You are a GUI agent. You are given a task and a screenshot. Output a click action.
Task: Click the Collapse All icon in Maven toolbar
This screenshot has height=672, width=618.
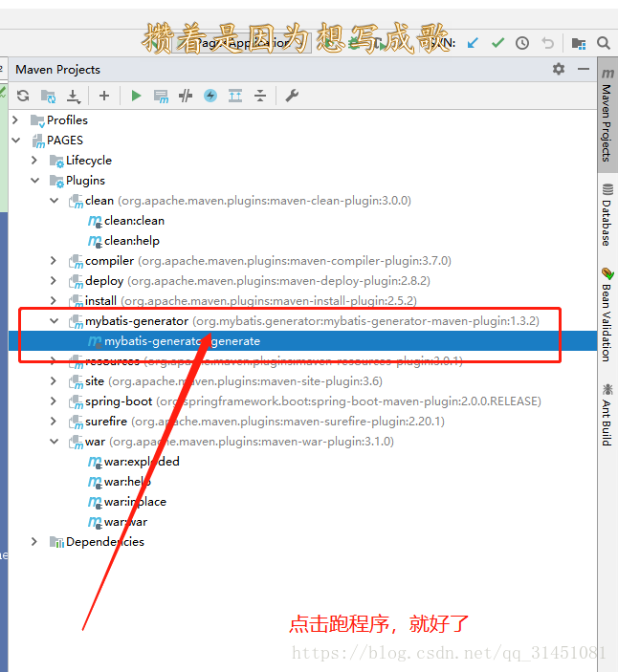pyautogui.click(x=260, y=96)
